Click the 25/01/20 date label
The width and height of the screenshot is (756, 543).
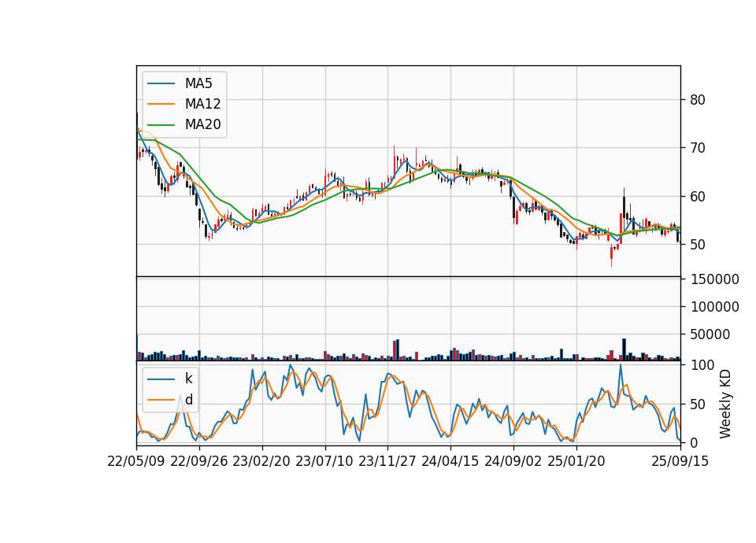[x=576, y=461]
